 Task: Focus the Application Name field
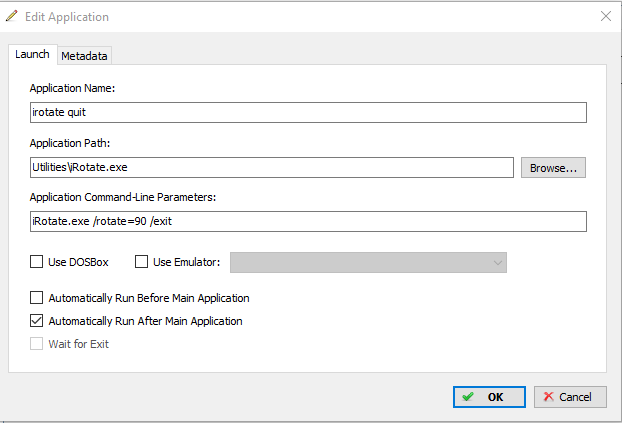pyautogui.click(x=308, y=112)
